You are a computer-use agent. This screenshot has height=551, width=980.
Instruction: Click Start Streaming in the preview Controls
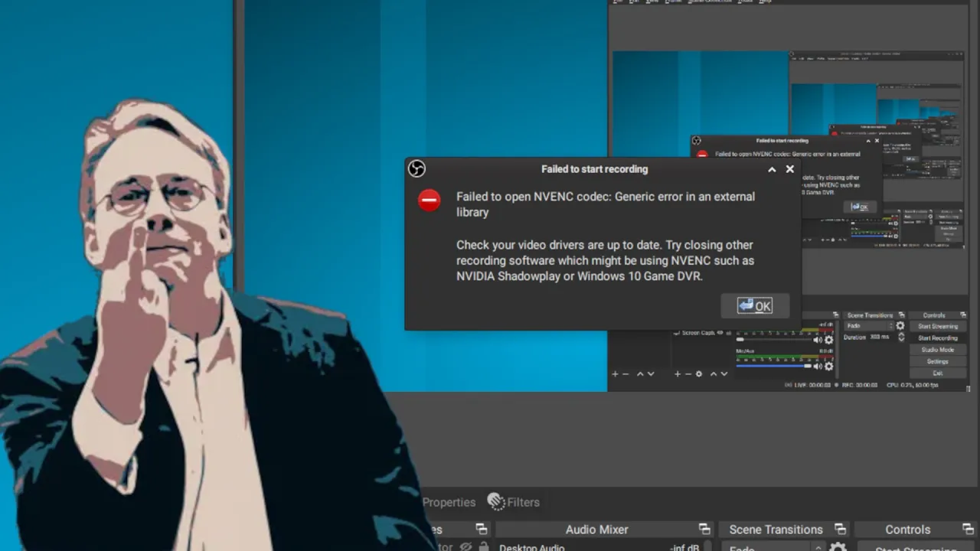938,326
